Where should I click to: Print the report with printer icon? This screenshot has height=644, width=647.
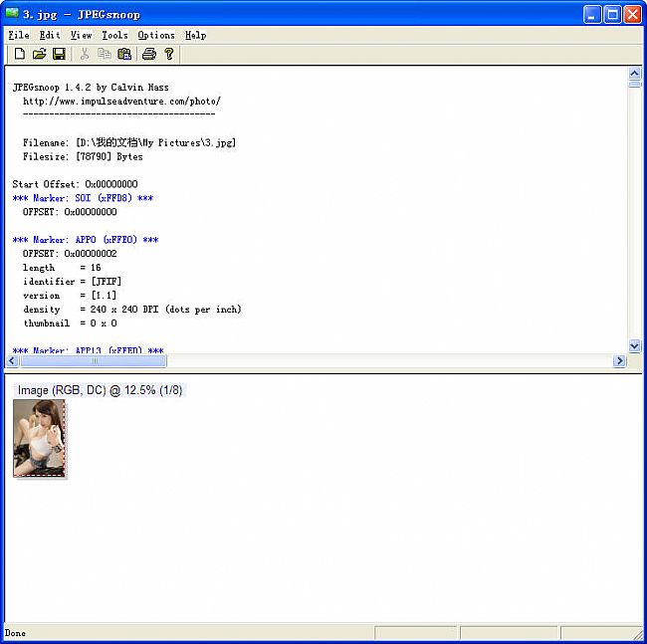point(149,54)
